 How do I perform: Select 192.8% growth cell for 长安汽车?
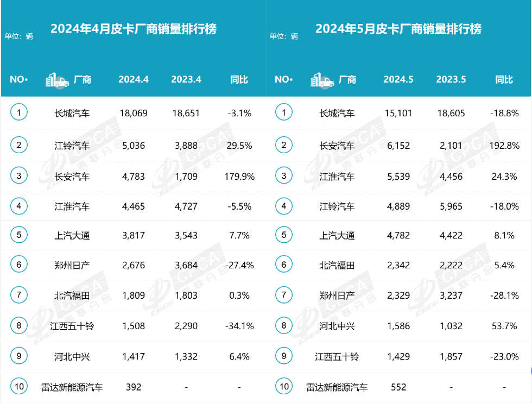(x=504, y=146)
